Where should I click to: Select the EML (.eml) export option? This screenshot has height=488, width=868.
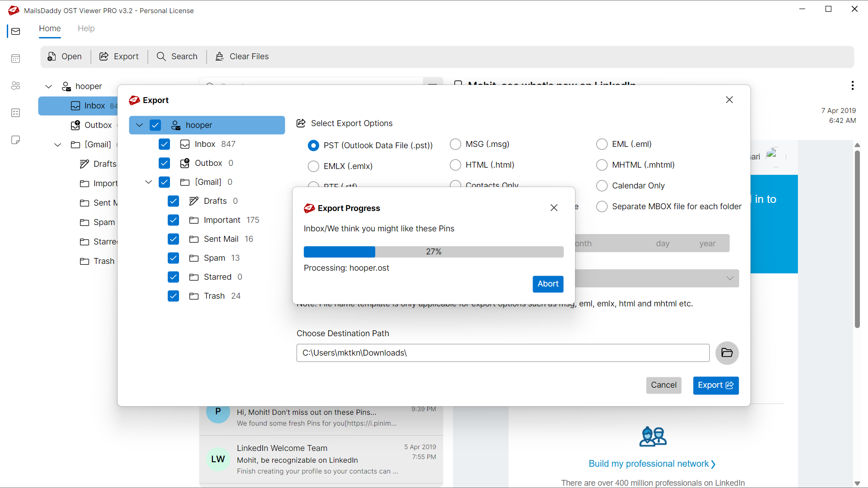coord(602,144)
